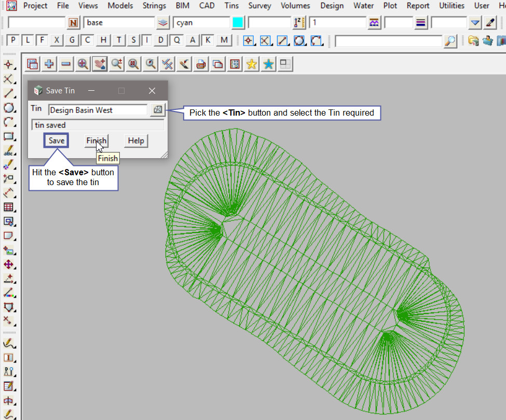The height and width of the screenshot is (420, 506).
Task: Select the circle tool in left toolbar
Action: coord(9,108)
